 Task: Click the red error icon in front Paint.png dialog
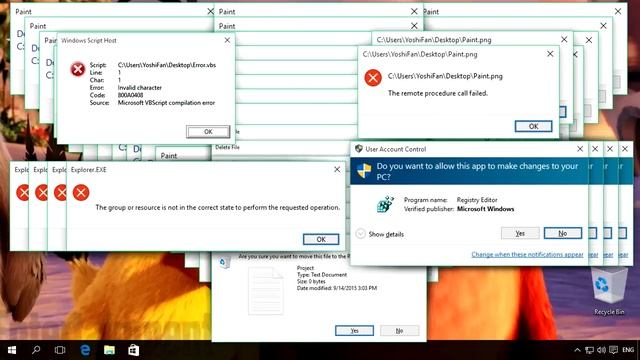[373, 78]
